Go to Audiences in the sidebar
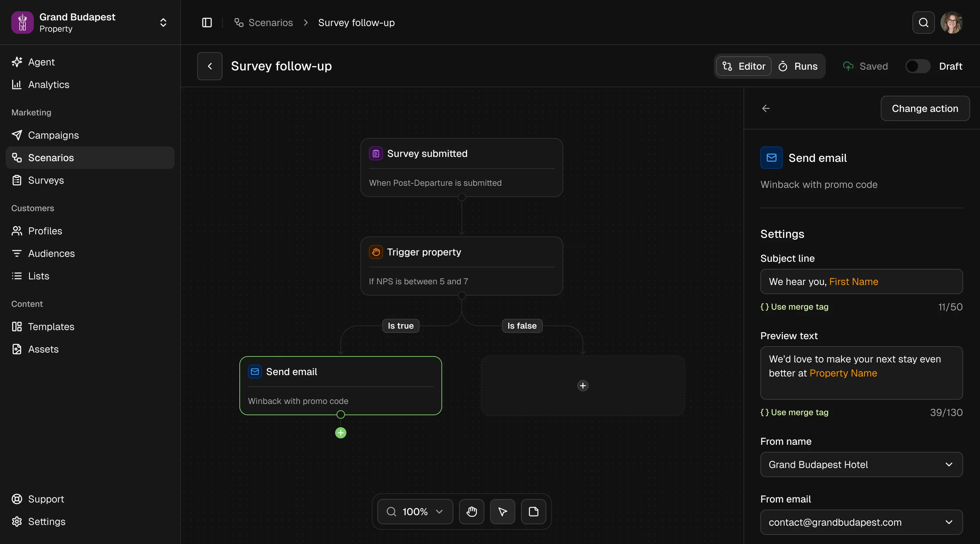 [x=90, y=253]
